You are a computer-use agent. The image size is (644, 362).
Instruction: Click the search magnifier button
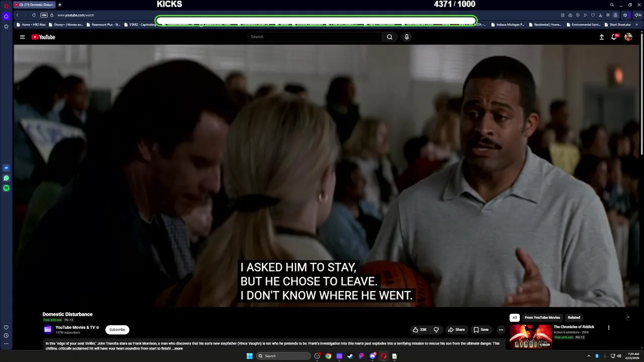(x=389, y=37)
